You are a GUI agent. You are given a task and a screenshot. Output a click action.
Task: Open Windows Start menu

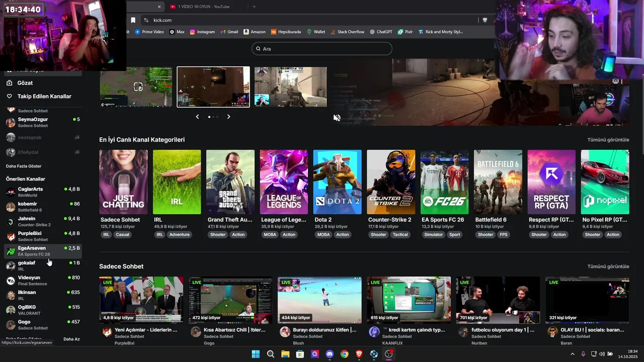pyautogui.click(x=256, y=354)
